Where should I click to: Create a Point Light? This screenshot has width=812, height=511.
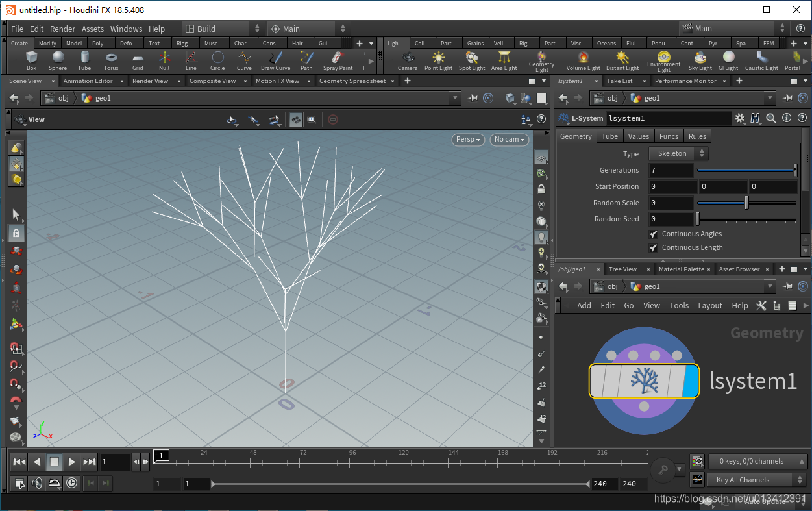click(x=439, y=61)
